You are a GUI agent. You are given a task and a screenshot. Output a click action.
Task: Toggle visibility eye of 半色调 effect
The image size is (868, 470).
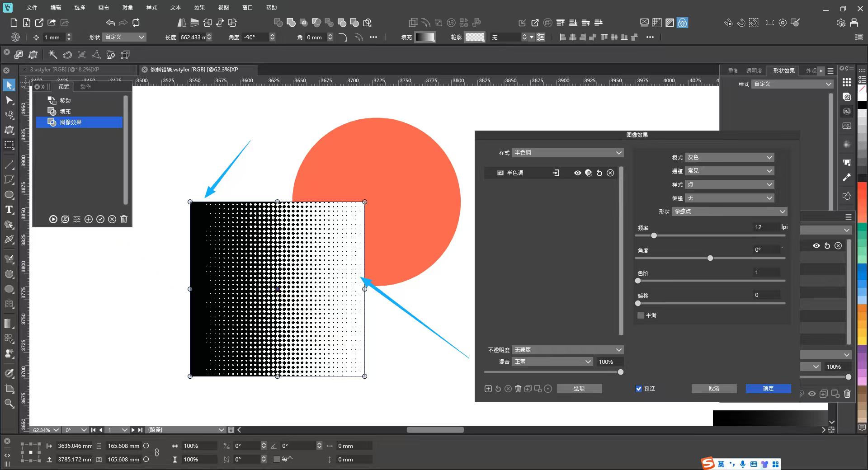click(x=577, y=173)
